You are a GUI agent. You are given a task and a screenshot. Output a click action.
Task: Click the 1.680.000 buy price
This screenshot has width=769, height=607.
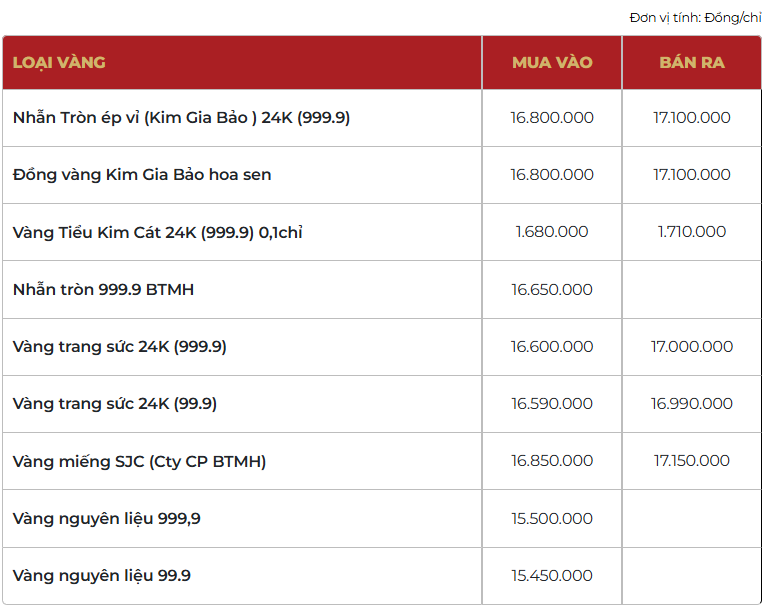coord(552,232)
